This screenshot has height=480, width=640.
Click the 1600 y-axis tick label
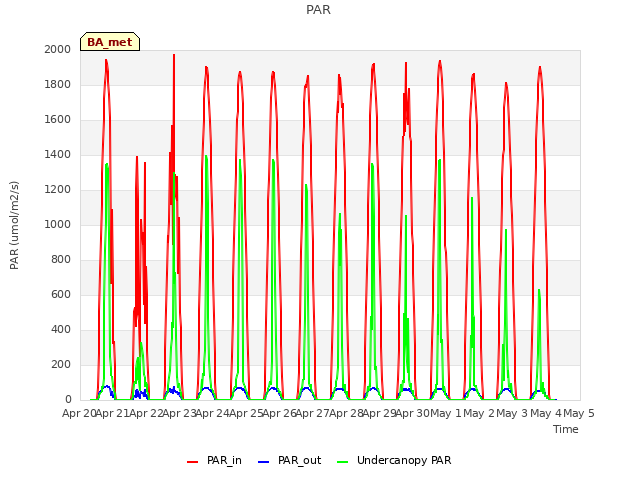pos(58,120)
